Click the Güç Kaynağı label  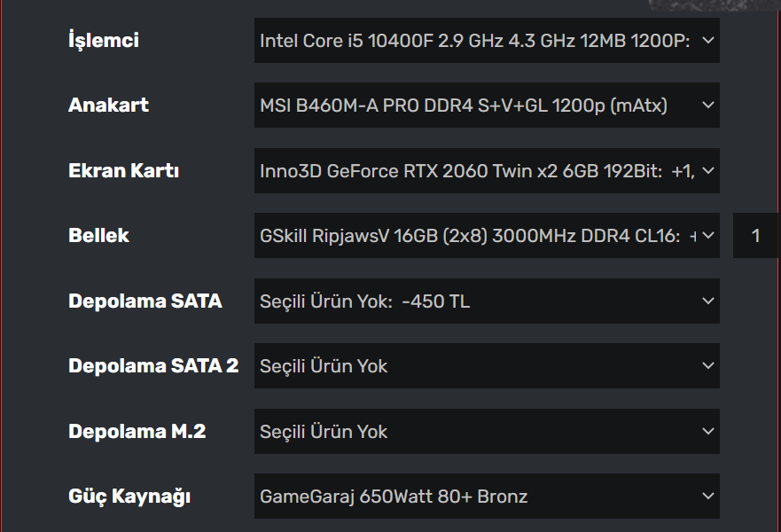tap(129, 496)
